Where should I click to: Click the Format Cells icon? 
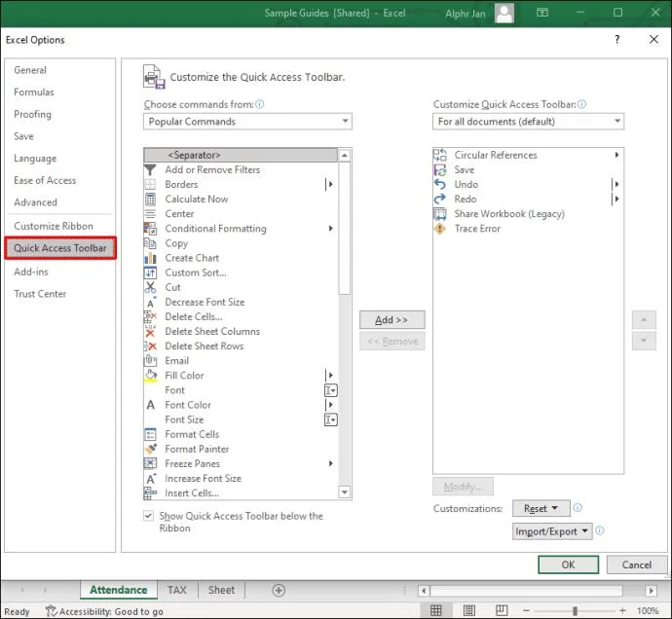click(150, 434)
